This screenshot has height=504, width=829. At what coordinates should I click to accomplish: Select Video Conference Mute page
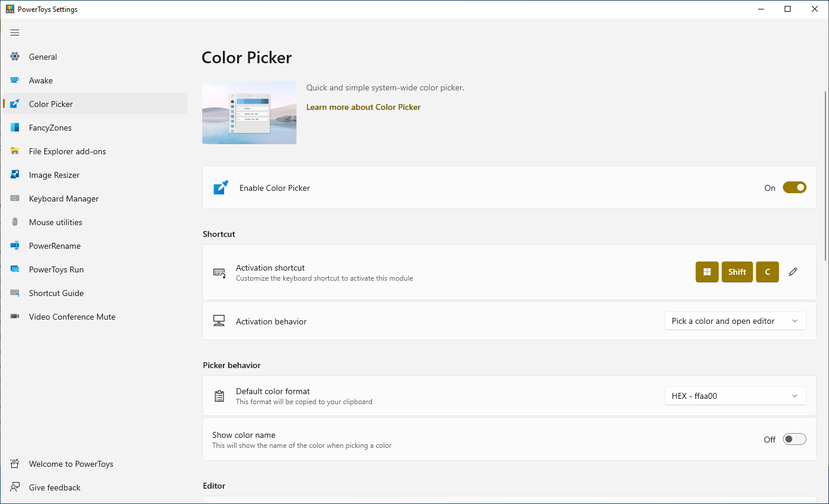click(95, 317)
